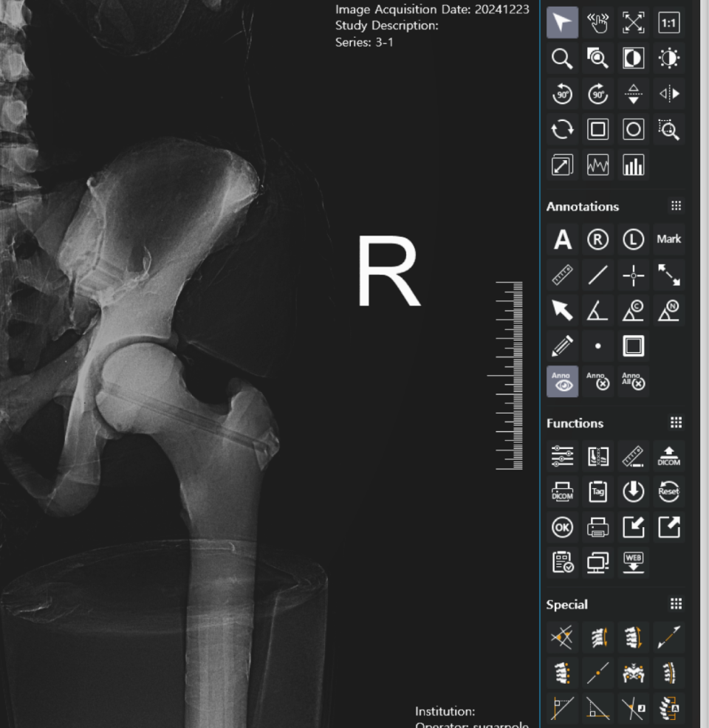Rotate image 90° counterclockwise
The image size is (709, 728).
coord(562,94)
